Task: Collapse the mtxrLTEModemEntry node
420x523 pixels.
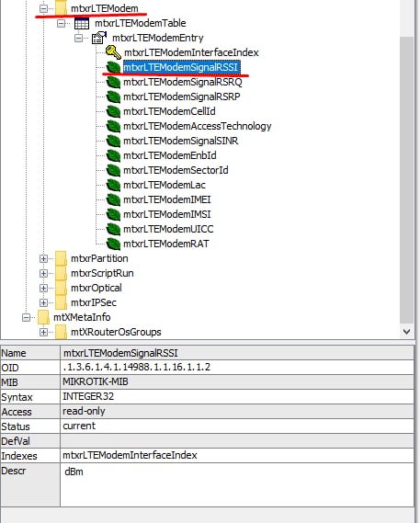Action: (78, 38)
